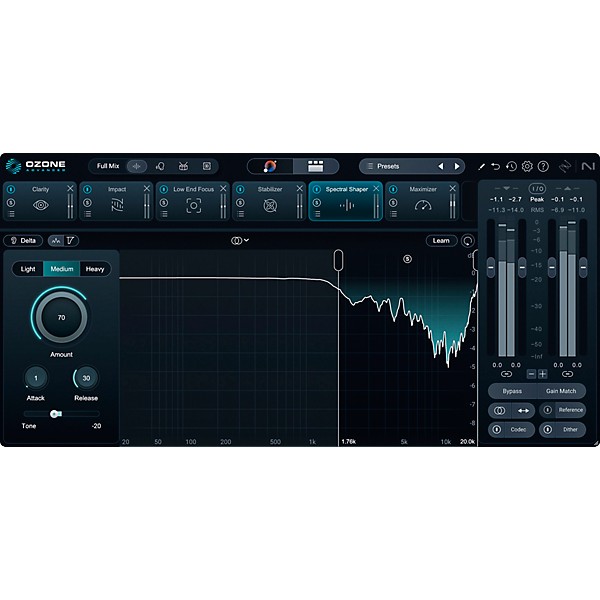Image resolution: width=600 pixels, height=600 pixels.
Task: Toggle power on the Spectral Shaper module
Action: (x=316, y=189)
